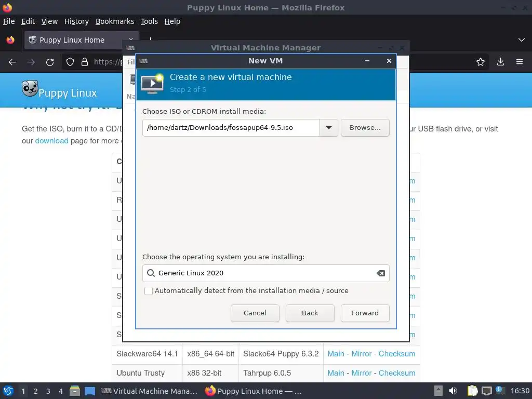
Task: Expand the ISO path dropdown arrow
Action: click(329, 128)
